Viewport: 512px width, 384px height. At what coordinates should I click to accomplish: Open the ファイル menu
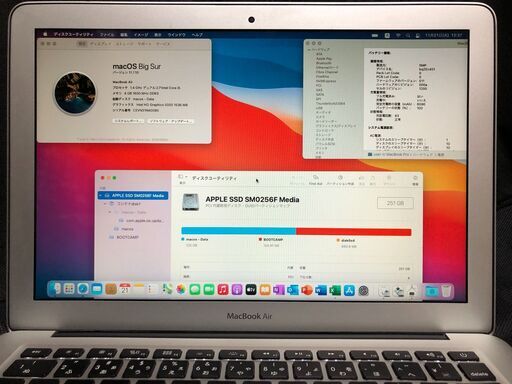point(107,34)
